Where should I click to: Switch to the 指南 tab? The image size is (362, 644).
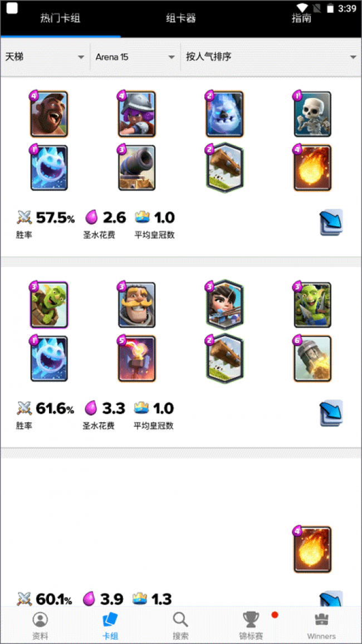pos(301,18)
